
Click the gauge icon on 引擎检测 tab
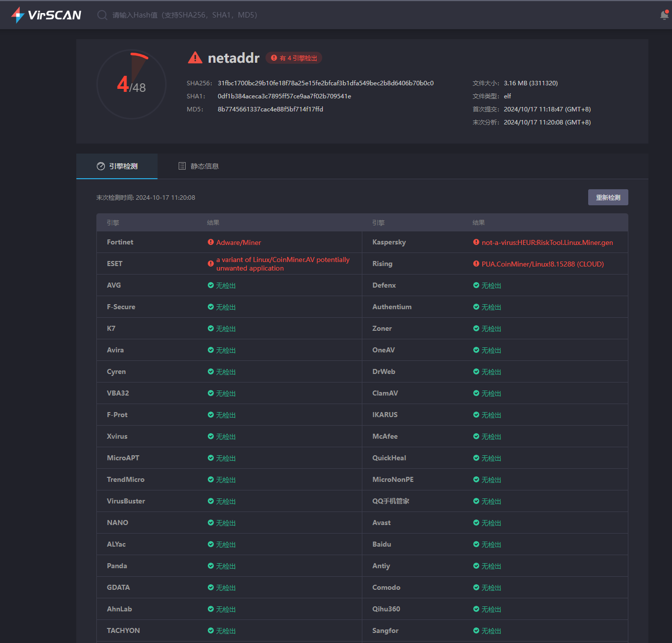click(x=101, y=166)
